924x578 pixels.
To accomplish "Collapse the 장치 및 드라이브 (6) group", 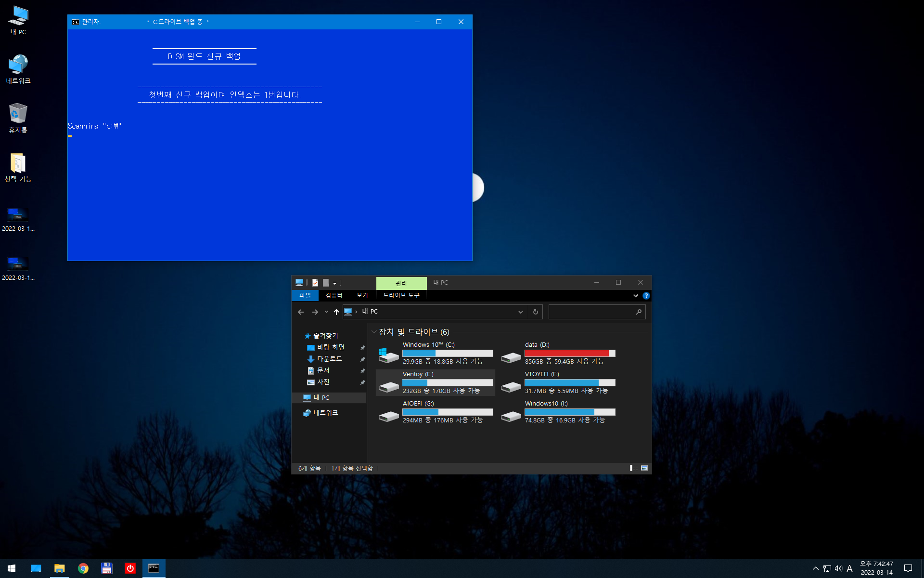I will (373, 332).
